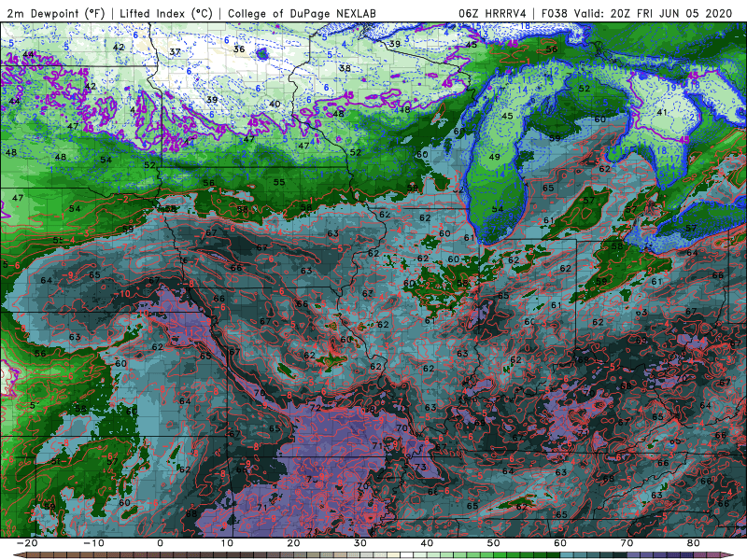Click the "06Z HRRRV4" model run label

pos(492,14)
